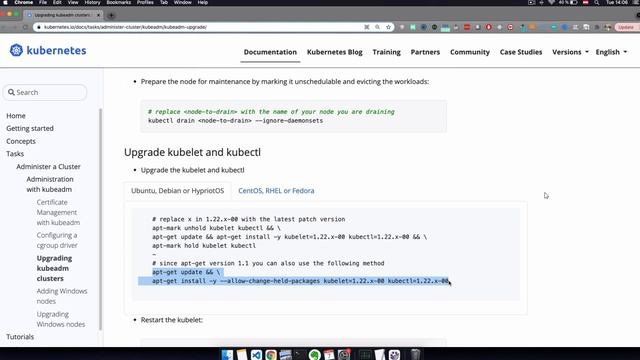Open Chrome from the dock

click(x=271, y=354)
